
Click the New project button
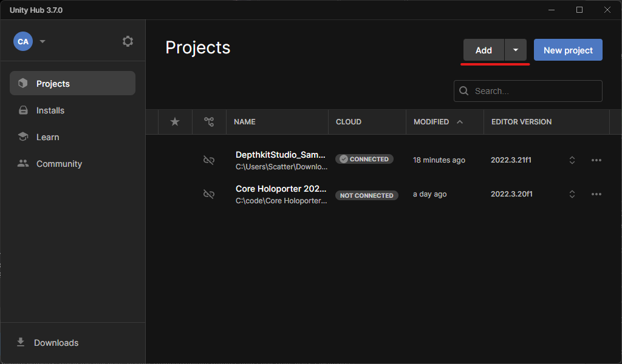tap(568, 50)
